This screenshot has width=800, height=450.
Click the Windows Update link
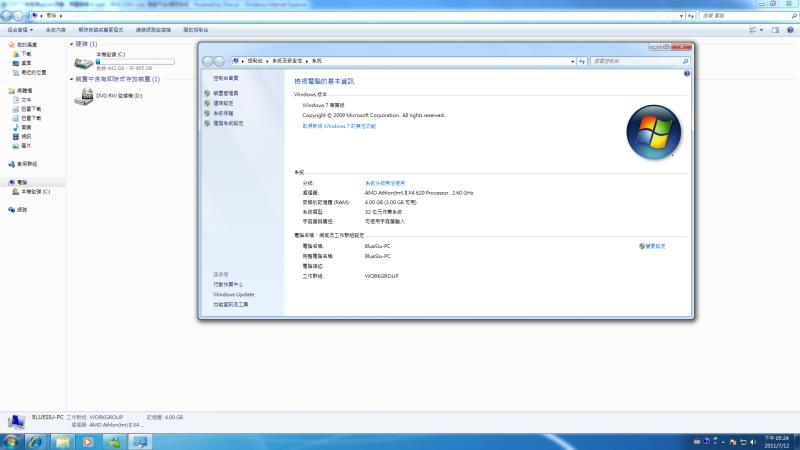[233, 294]
